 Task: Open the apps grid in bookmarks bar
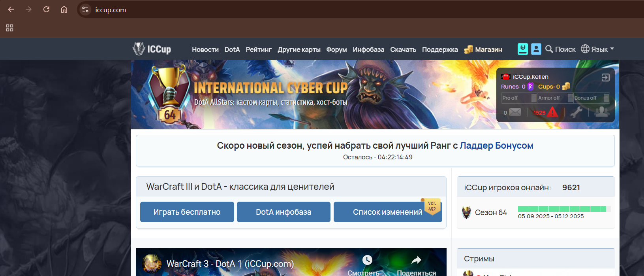coord(10,28)
